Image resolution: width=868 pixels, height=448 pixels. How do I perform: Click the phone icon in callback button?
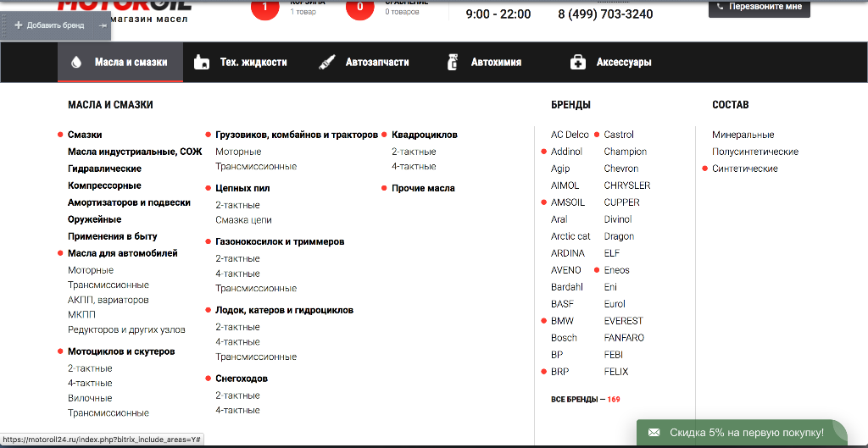[x=721, y=7]
